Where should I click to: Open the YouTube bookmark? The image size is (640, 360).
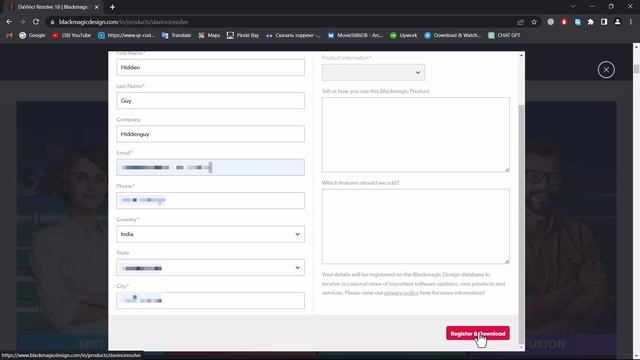pyautogui.click(x=71, y=36)
